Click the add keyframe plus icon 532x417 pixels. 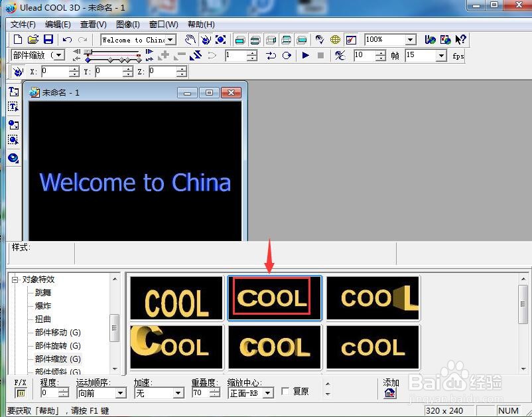point(164,55)
